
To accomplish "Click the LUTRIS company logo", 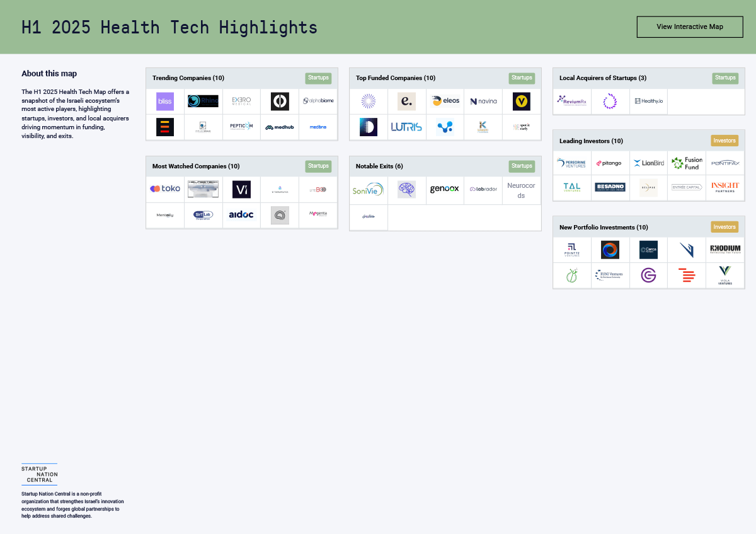I will click(x=406, y=127).
